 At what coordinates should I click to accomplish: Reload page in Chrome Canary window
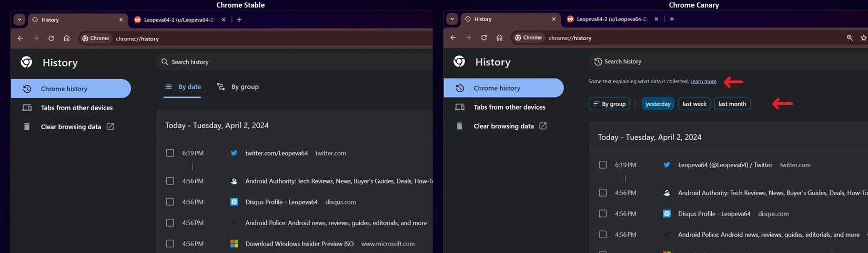pos(484,38)
